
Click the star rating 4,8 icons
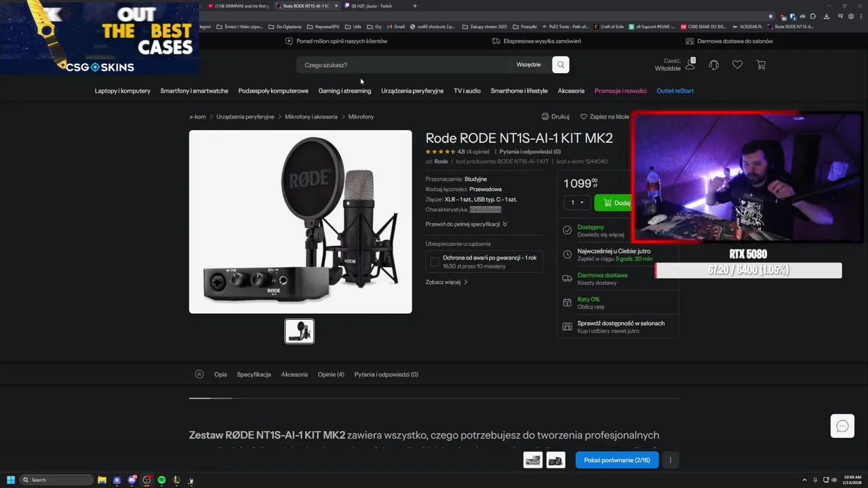pyautogui.click(x=440, y=152)
